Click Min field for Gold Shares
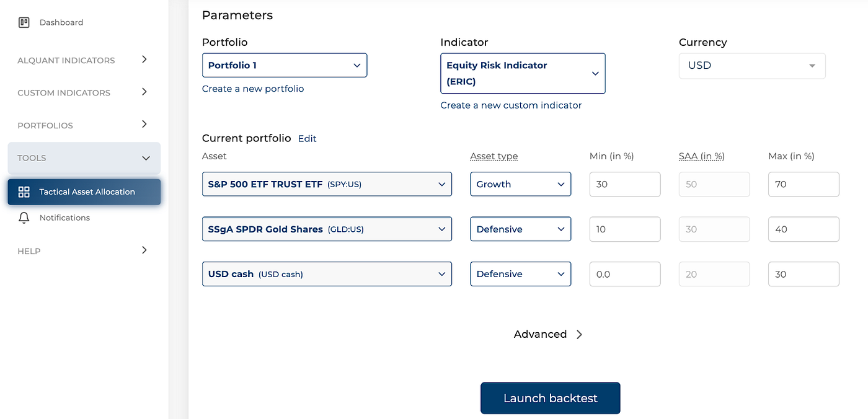Viewport: 868px width, 419px height. pyautogui.click(x=625, y=229)
